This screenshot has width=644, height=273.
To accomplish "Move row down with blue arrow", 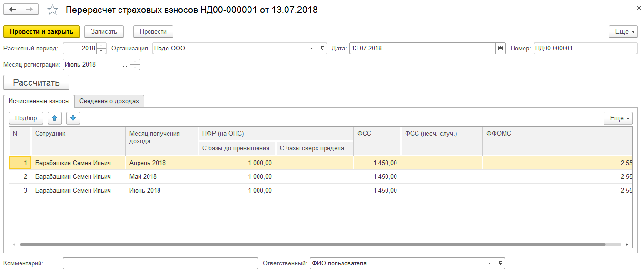I will coord(73,118).
